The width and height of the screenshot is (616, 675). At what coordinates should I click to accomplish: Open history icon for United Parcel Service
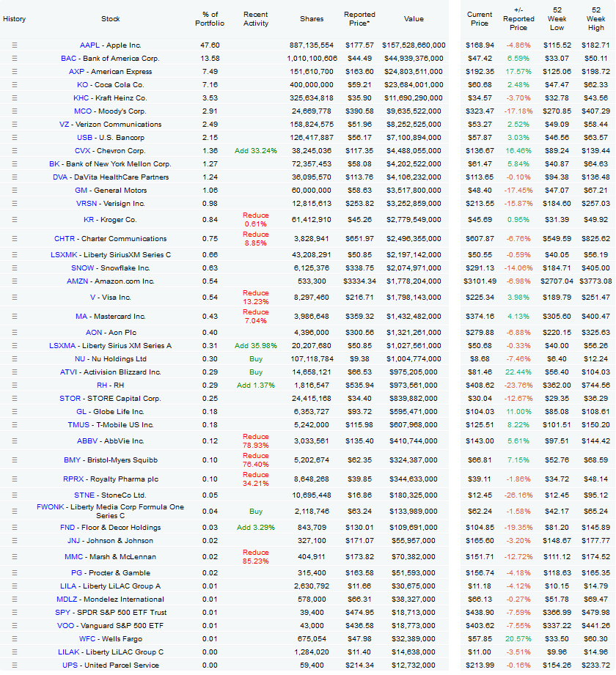14,665
